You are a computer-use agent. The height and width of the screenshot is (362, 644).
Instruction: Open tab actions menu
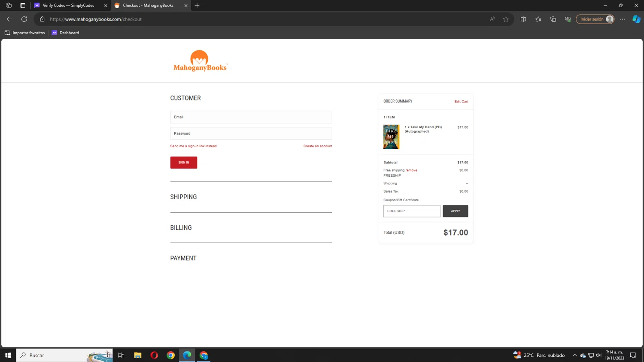23,5
